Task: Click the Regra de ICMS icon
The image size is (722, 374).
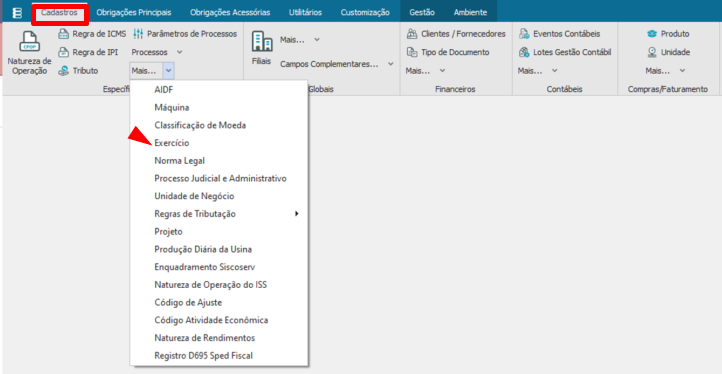Action: pos(64,34)
